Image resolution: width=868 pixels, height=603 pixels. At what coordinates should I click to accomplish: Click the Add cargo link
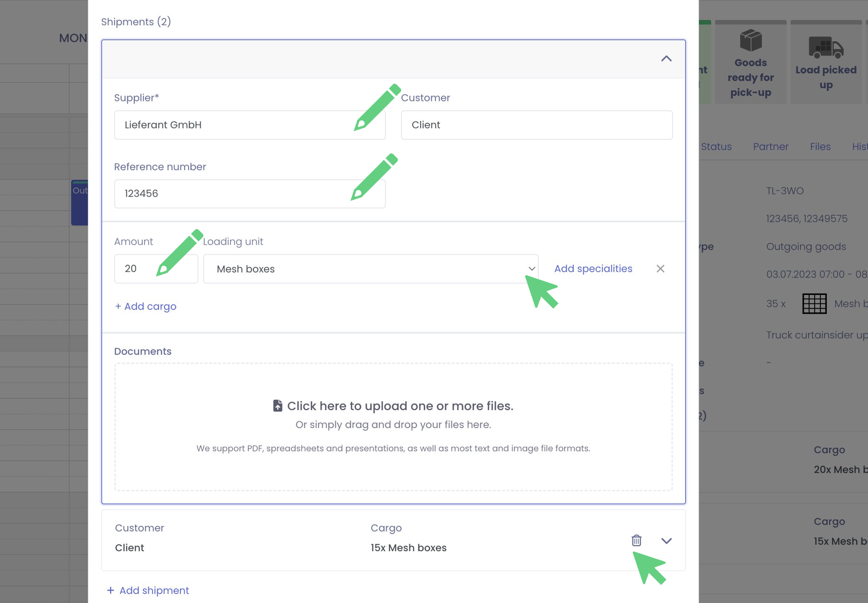[x=145, y=307]
